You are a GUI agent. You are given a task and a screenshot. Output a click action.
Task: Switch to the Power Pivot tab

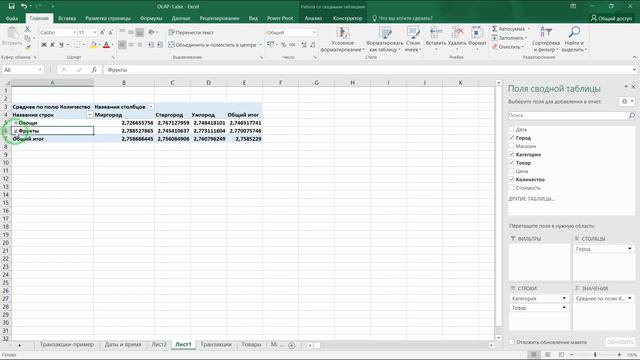coord(280,18)
